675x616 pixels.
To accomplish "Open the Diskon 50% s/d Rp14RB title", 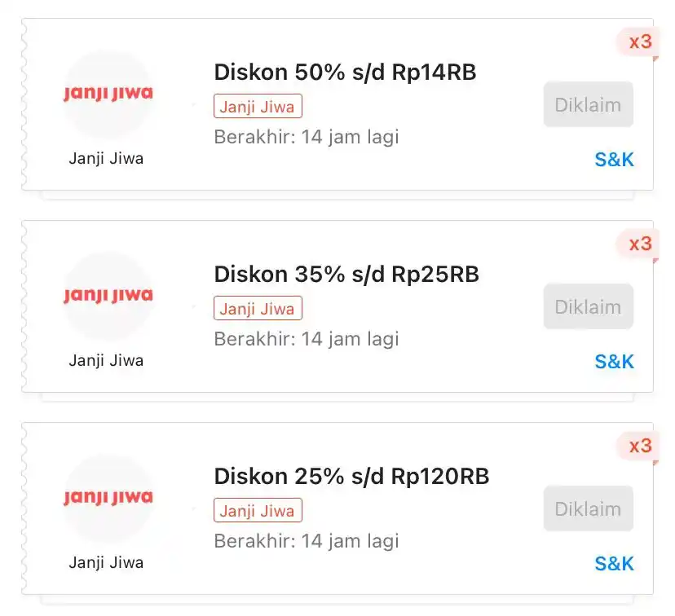I will click(x=346, y=73).
